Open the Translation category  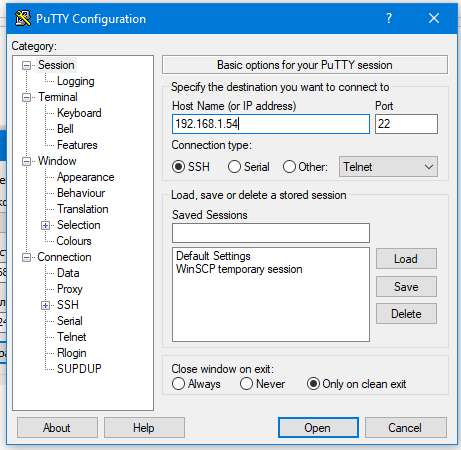83,209
